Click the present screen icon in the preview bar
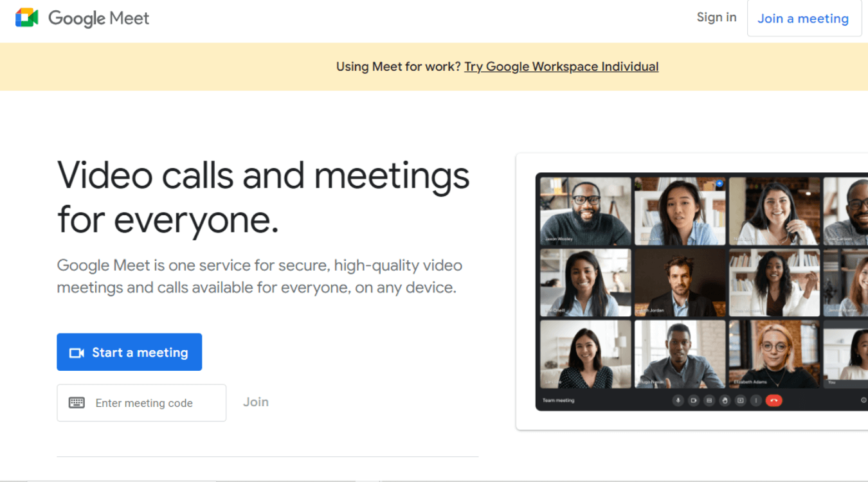The image size is (868, 482). click(741, 400)
